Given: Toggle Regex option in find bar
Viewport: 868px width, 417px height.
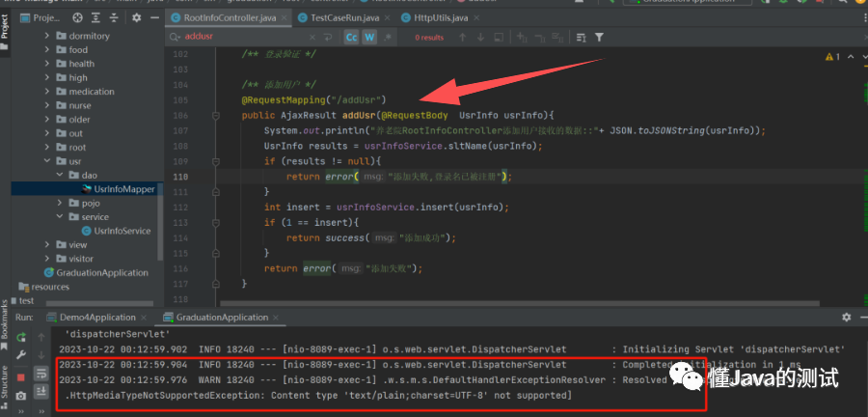Looking at the screenshot, I should 387,37.
